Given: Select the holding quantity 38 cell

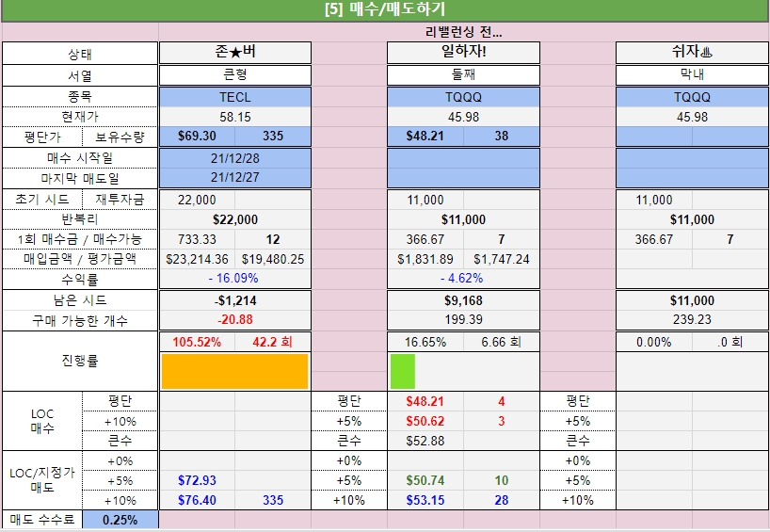Looking at the screenshot, I should coord(502,137).
